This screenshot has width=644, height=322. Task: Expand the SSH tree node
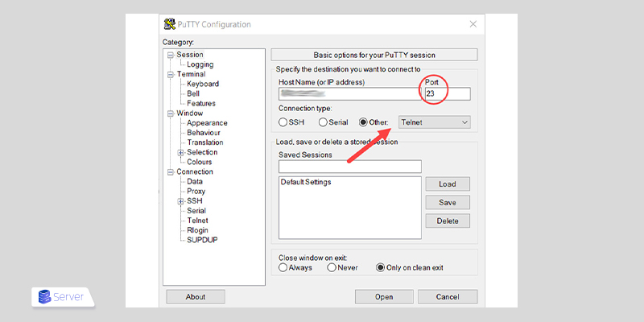[x=180, y=201]
